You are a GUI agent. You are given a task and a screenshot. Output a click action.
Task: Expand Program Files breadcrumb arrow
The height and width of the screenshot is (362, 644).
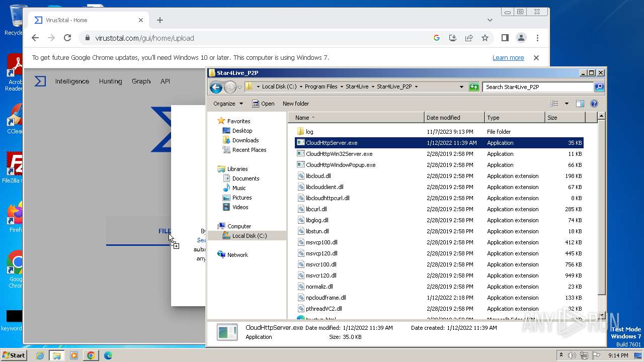[342, 86]
